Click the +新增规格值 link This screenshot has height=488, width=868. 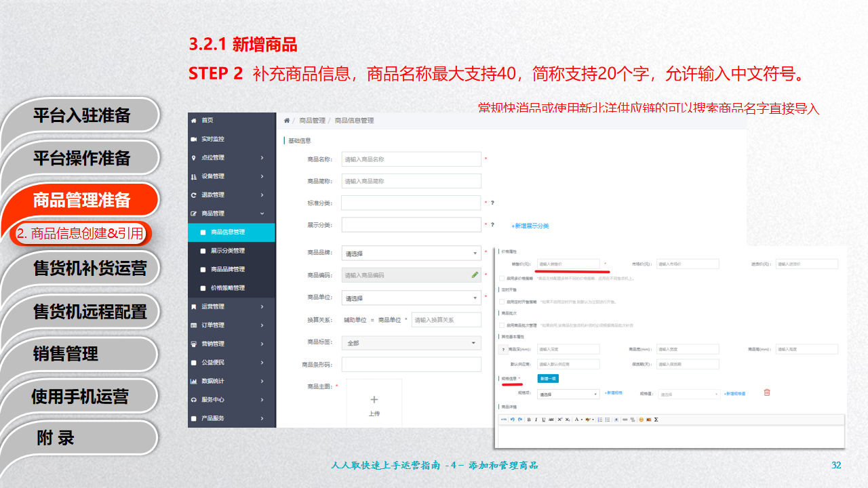(x=734, y=393)
